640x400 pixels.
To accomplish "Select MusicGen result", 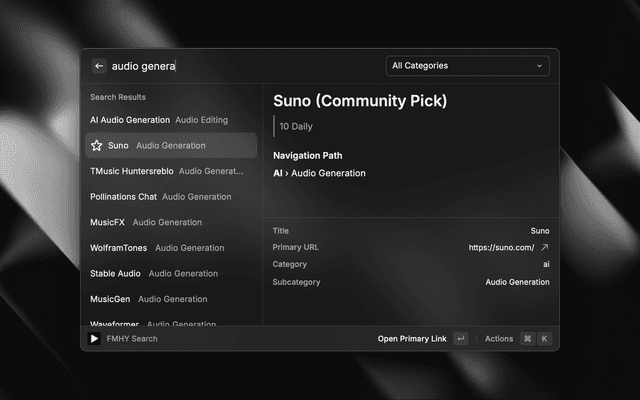I will [171, 299].
